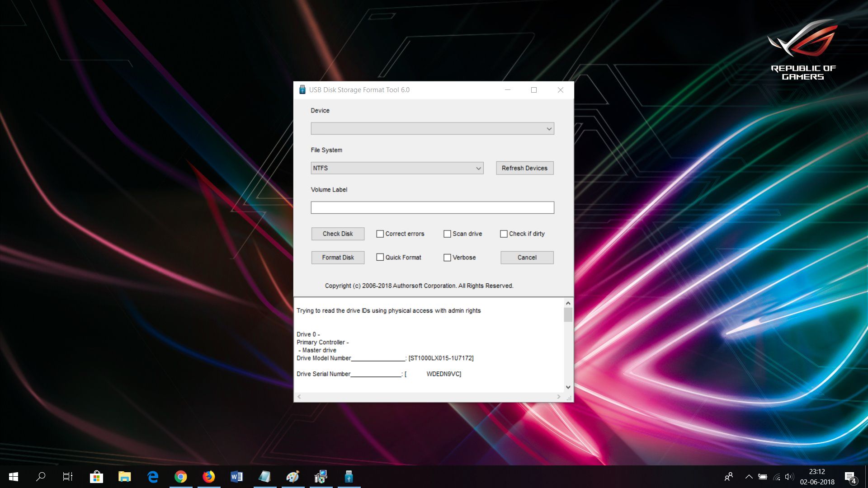This screenshot has height=488, width=868.
Task: Open the Start menu
Action: (x=13, y=477)
